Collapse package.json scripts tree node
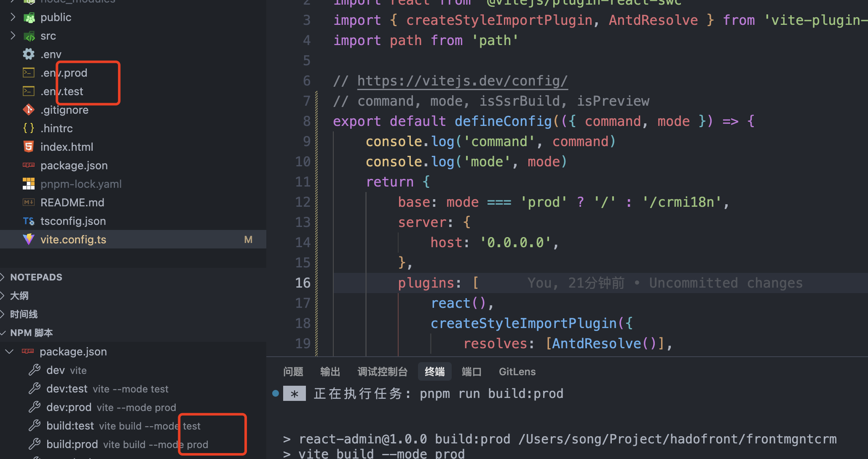The width and height of the screenshot is (868, 459). [9, 352]
